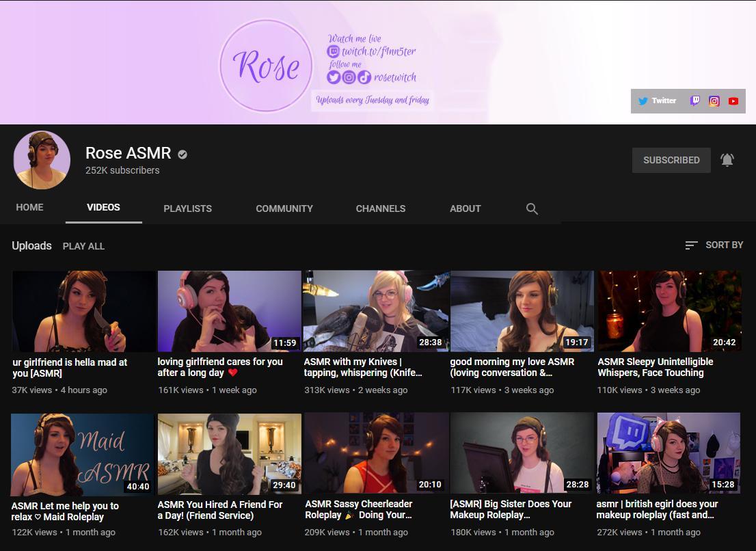The image size is (756, 551).
Task: Select the ABOUT tab
Action: [x=465, y=209]
